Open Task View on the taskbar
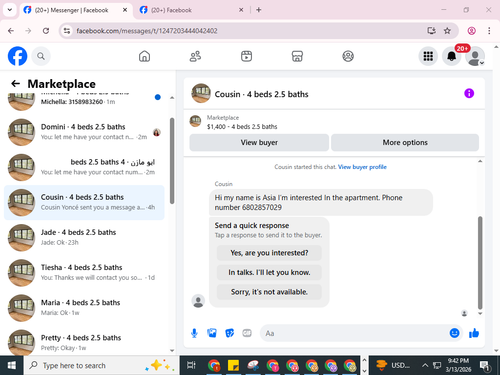Image resolution: width=500 pixels, height=375 pixels. (191, 365)
